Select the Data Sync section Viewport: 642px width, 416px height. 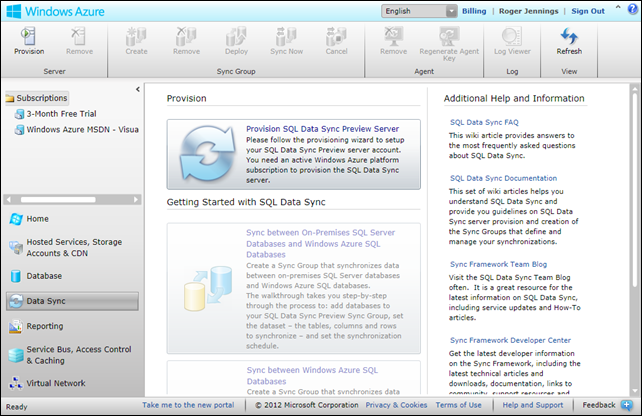72,301
